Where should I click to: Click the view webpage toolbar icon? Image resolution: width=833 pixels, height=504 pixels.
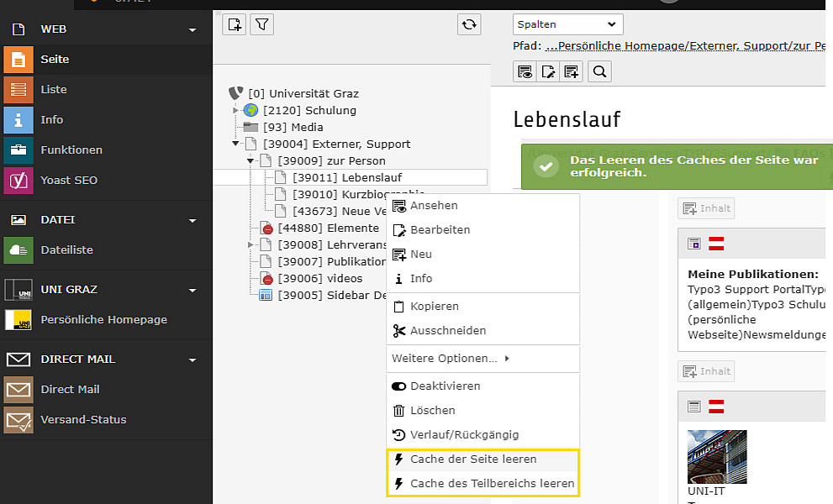pyautogui.click(x=525, y=71)
